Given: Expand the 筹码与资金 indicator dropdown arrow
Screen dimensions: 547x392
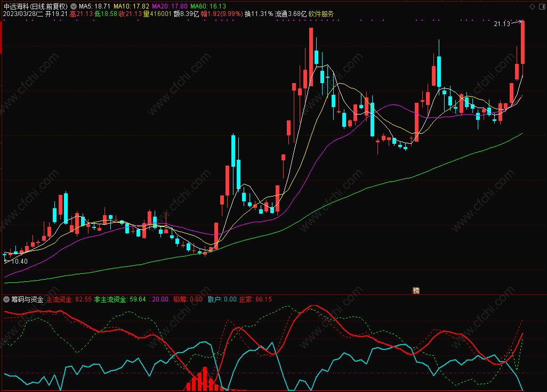Looking at the screenshot, I should (6, 299).
